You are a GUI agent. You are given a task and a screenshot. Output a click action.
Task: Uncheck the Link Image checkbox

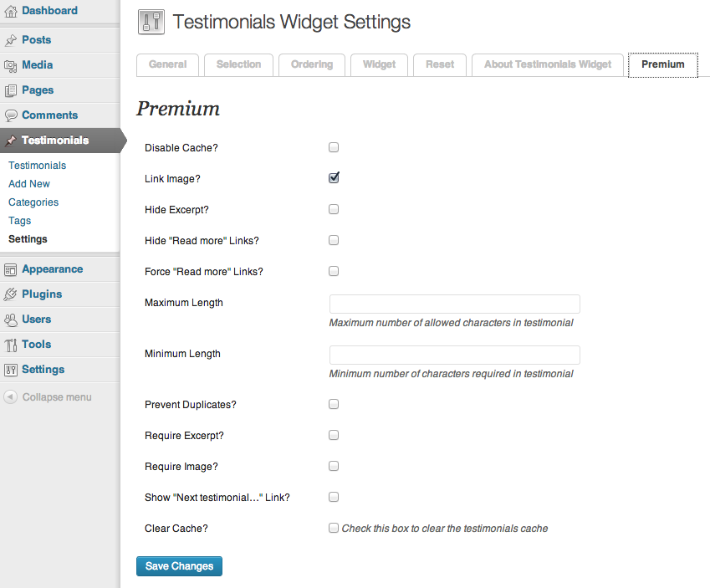tap(334, 177)
